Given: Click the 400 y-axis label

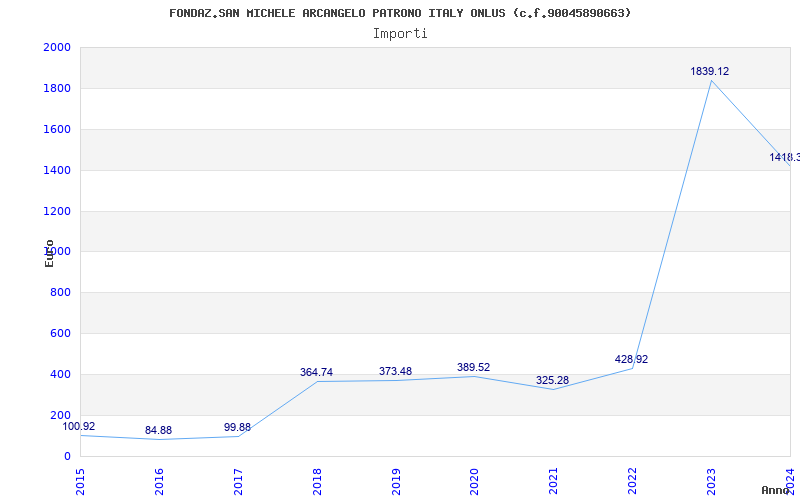Looking at the screenshot, I should tap(61, 374).
